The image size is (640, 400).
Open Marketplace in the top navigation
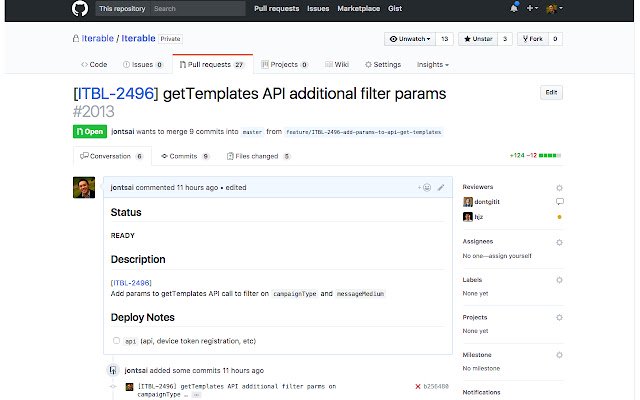click(x=358, y=9)
